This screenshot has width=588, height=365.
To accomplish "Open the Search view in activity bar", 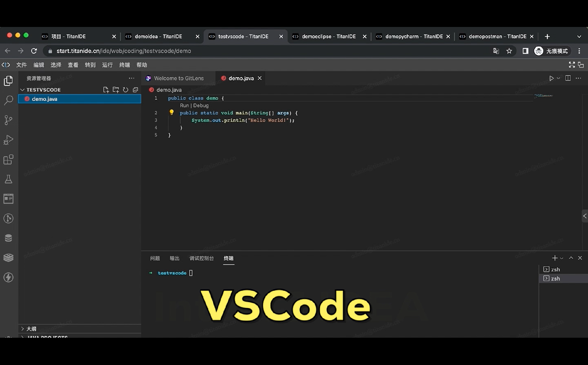I will pyautogui.click(x=8, y=100).
